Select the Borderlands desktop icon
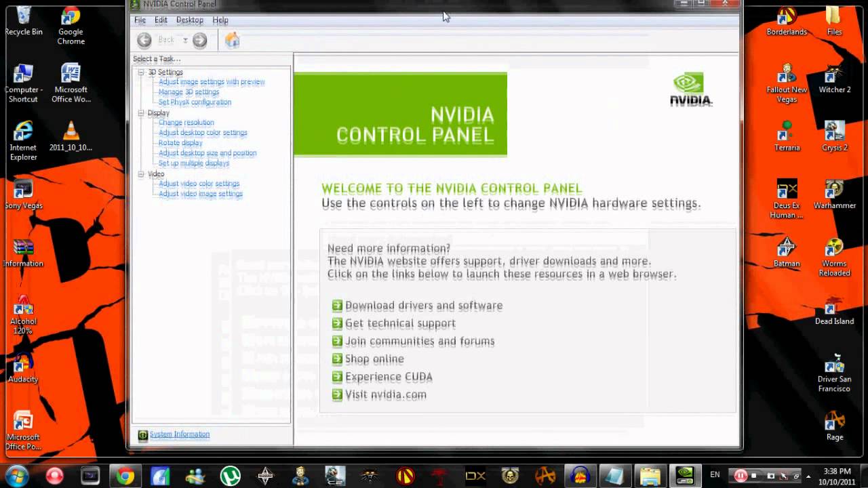Screen dimensions: 868x488 coord(787,21)
